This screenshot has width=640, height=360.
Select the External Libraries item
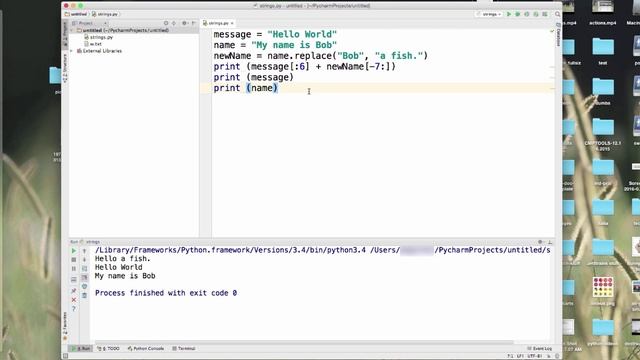pos(100,51)
